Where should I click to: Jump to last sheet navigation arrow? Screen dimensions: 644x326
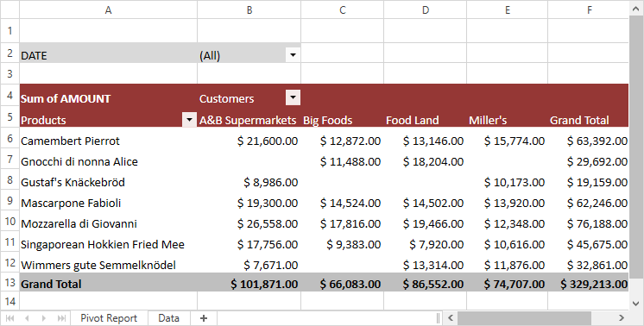pos(61,318)
